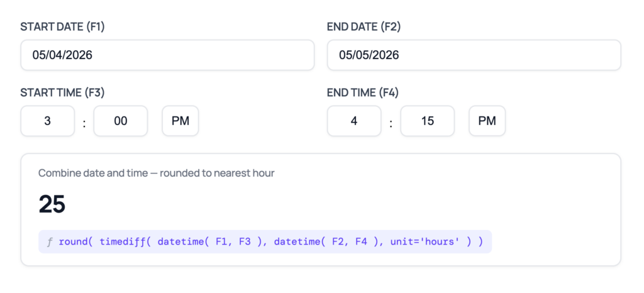The width and height of the screenshot is (644, 293).
Task: Click the Start Date field showing 05/04/2026
Action: click(167, 55)
